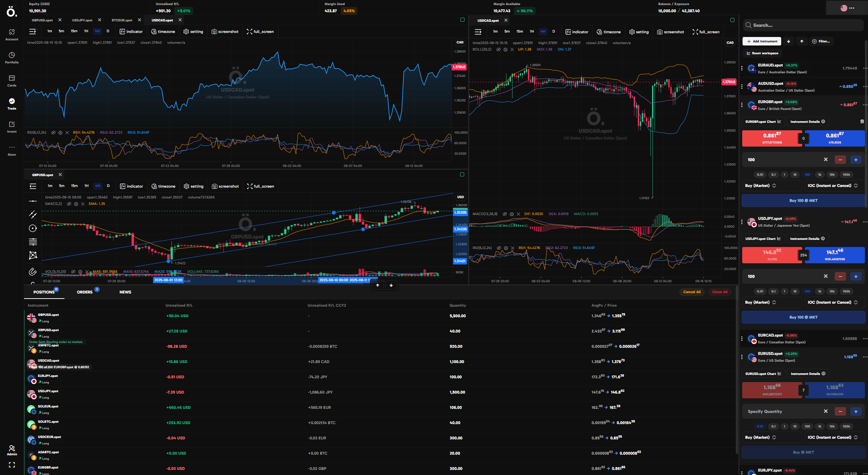Open IOC dropdown under USDJPY.spot

(x=835, y=302)
